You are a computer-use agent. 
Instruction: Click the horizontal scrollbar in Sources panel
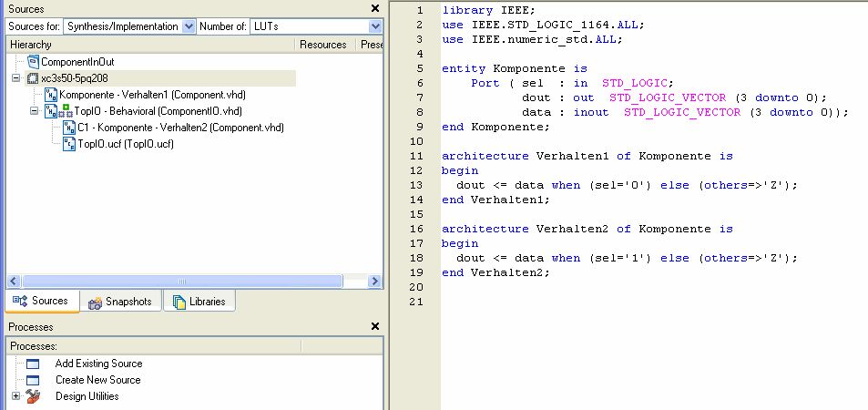click(182, 282)
